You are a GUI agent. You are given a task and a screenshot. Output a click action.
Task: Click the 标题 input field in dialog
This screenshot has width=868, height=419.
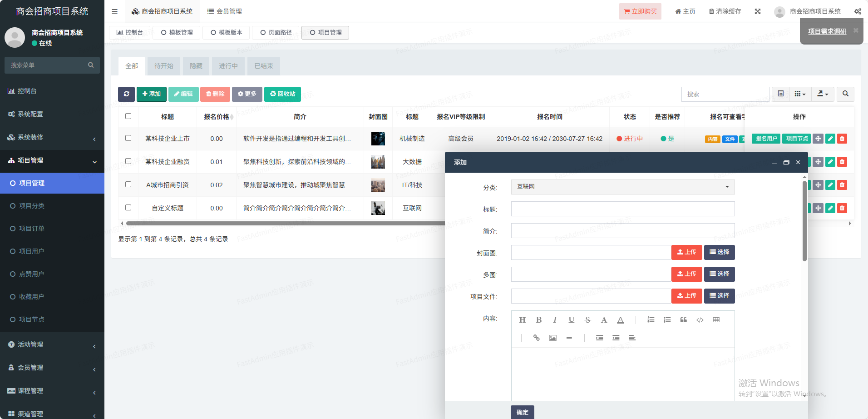coord(622,209)
